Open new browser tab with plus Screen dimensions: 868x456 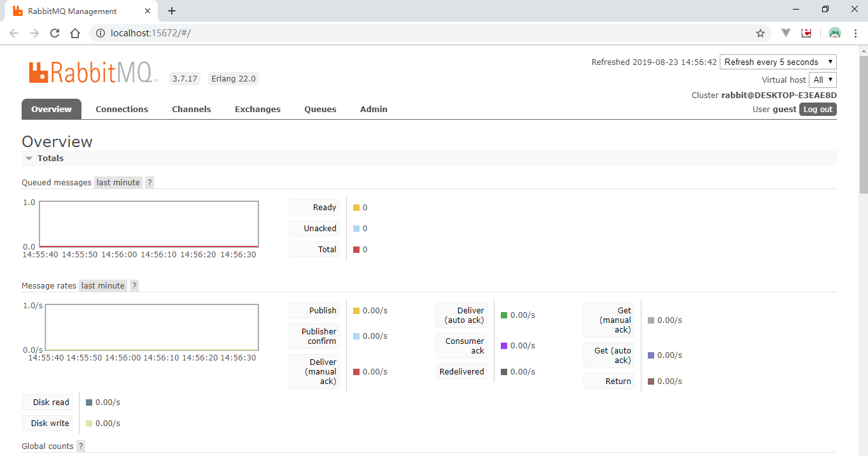click(172, 11)
